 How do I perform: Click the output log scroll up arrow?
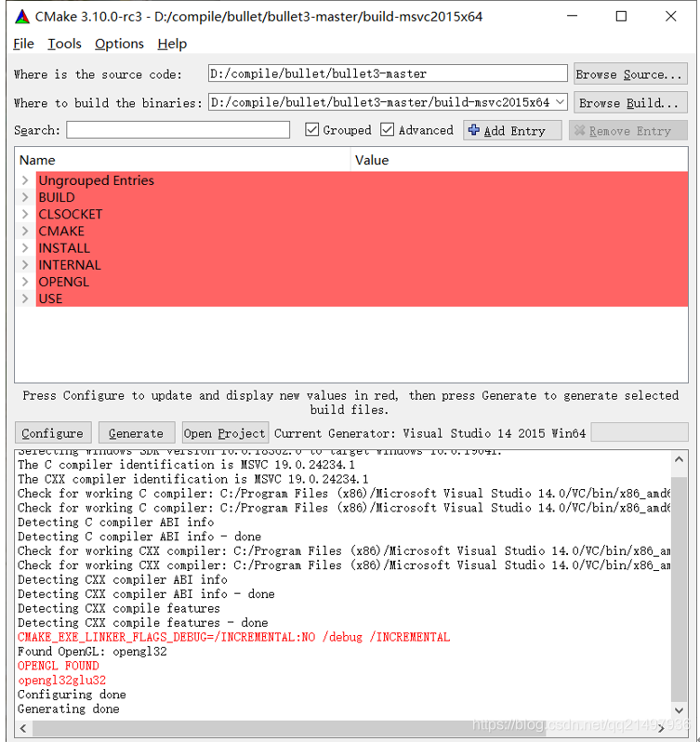tap(680, 459)
